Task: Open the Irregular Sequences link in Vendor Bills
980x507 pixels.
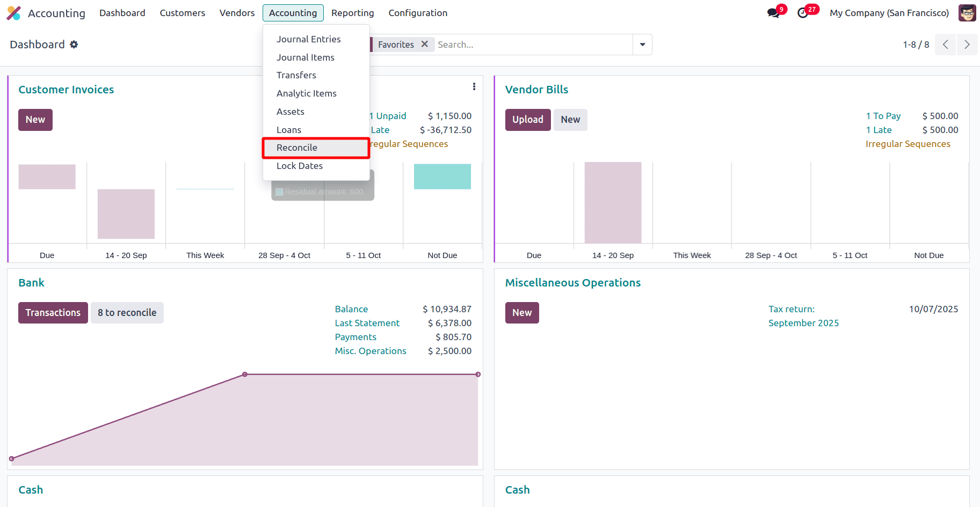Action: coord(908,144)
